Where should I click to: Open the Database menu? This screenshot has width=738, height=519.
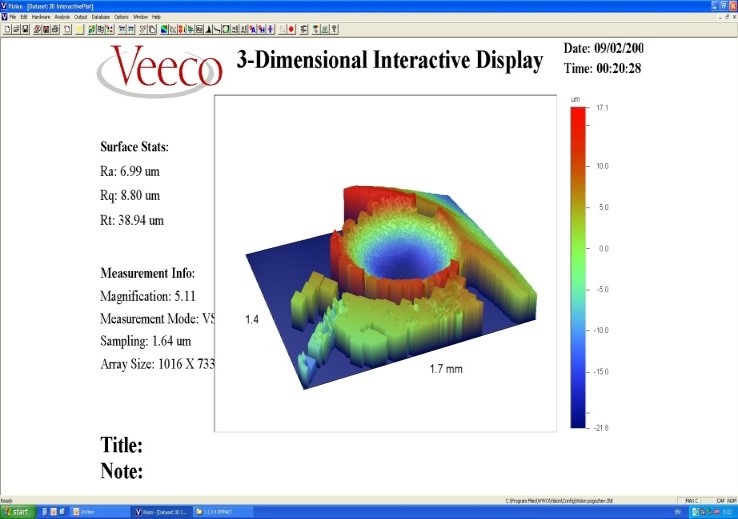[101, 17]
